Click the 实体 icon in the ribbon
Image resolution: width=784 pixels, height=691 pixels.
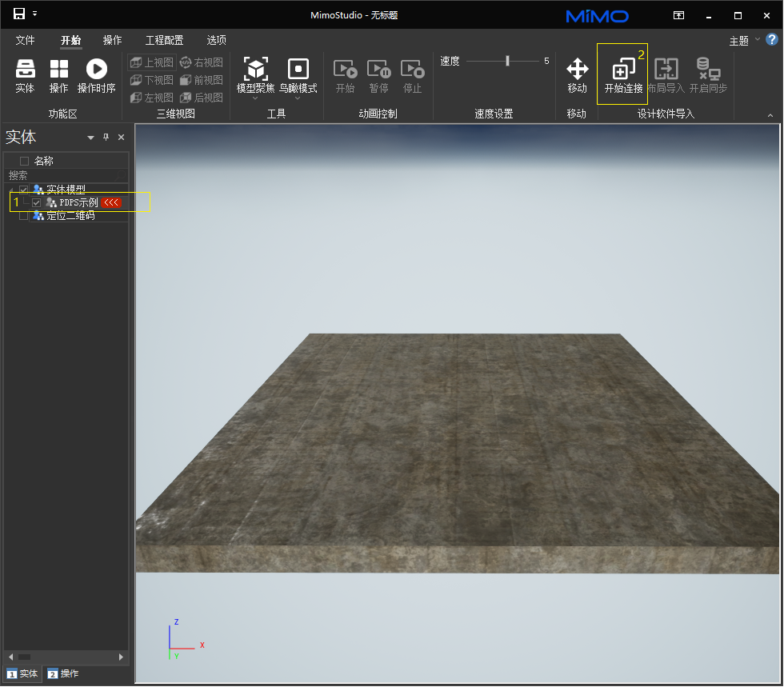(x=25, y=70)
